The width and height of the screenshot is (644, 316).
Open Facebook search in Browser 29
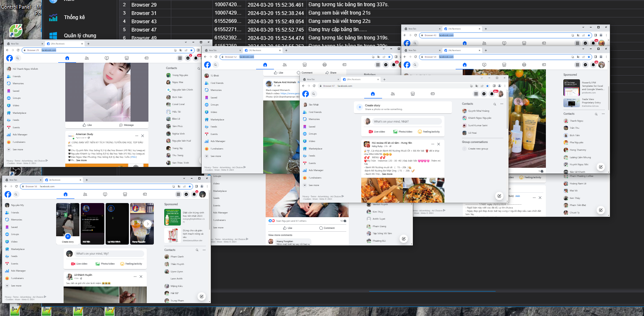(x=17, y=58)
